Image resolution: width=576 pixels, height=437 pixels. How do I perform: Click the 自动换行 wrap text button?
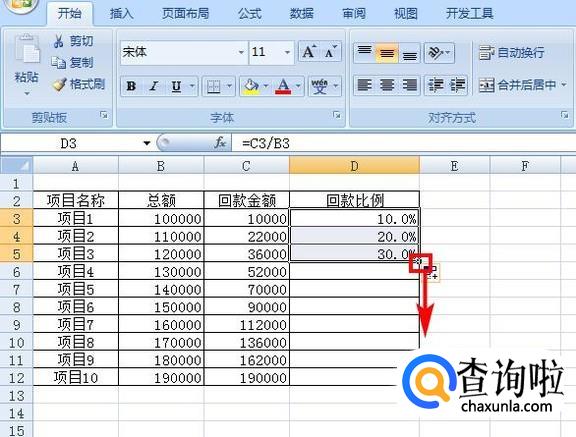[511, 53]
